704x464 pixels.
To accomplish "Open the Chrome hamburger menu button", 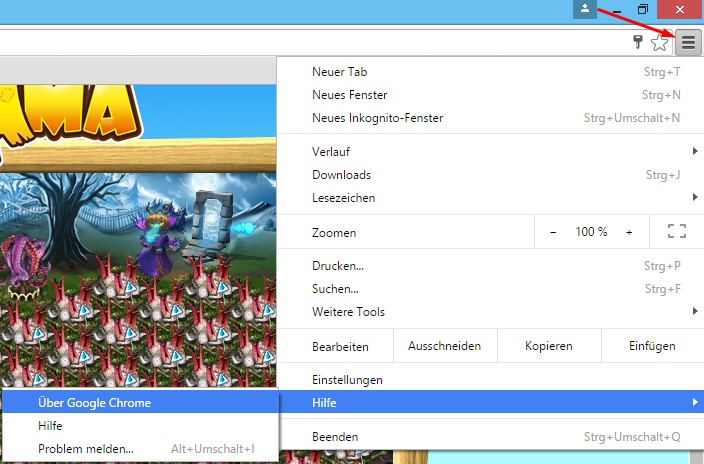I will (688, 43).
